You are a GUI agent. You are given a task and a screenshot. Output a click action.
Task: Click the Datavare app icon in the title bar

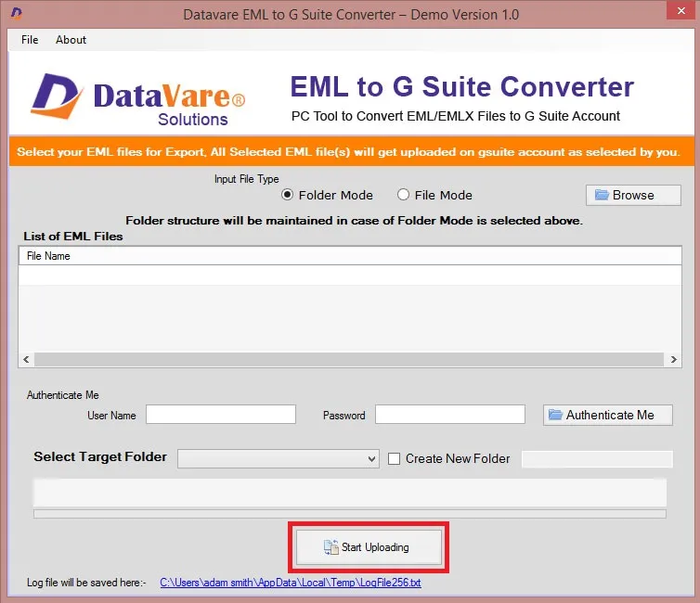point(16,13)
